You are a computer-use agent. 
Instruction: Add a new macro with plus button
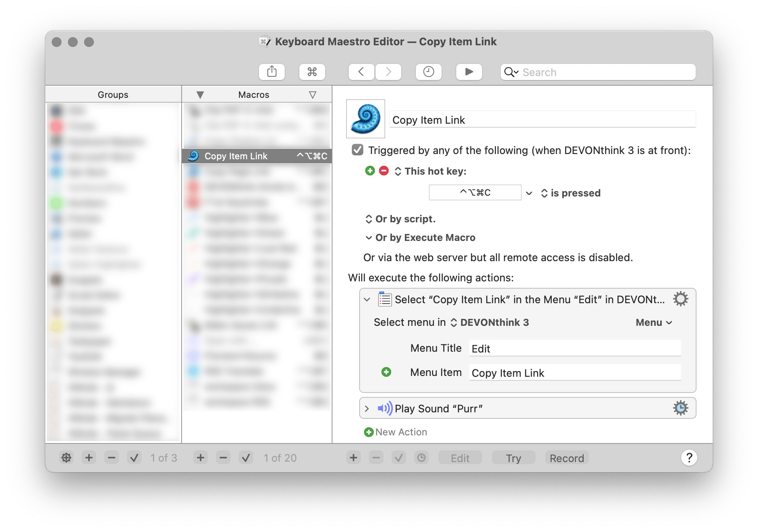201,458
